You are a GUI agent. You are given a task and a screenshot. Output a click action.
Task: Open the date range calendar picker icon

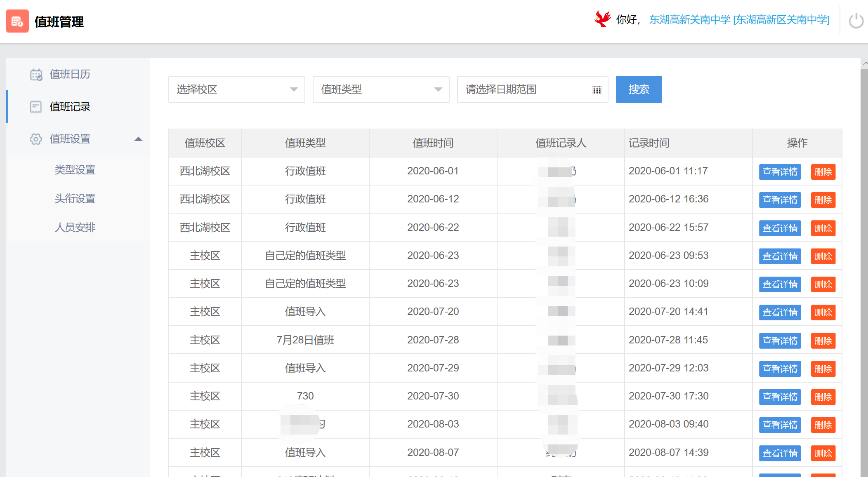(x=597, y=90)
